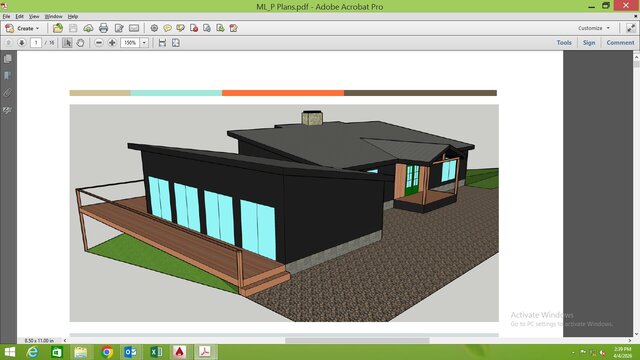
Task: Go to the next page arrow
Action: click(x=22, y=42)
